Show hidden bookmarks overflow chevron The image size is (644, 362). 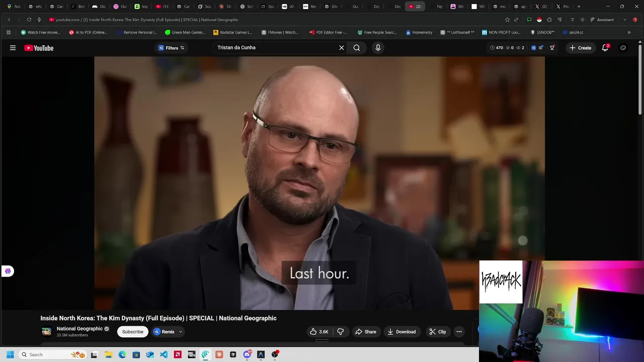point(629,32)
